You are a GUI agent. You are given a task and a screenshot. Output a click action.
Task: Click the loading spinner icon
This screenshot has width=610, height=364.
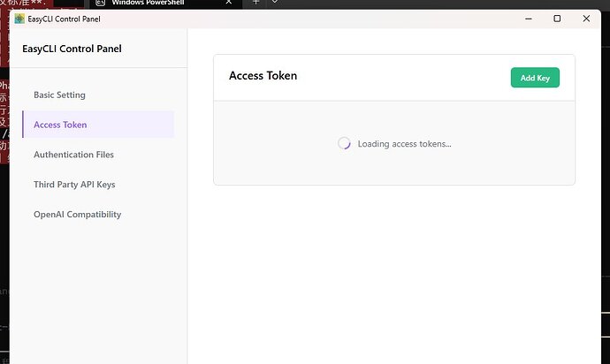pyautogui.click(x=344, y=143)
